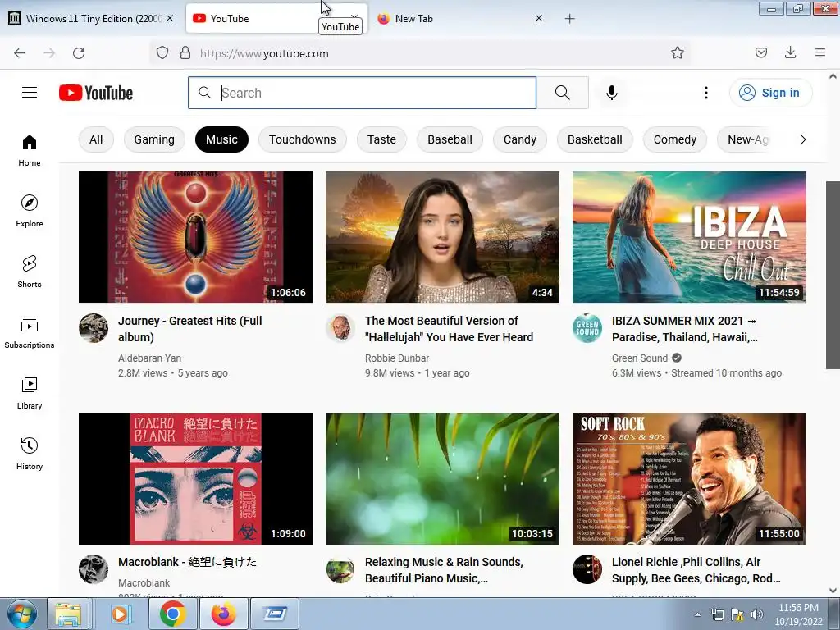Open the Macroblank video thumbnail

(x=195, y=479)
